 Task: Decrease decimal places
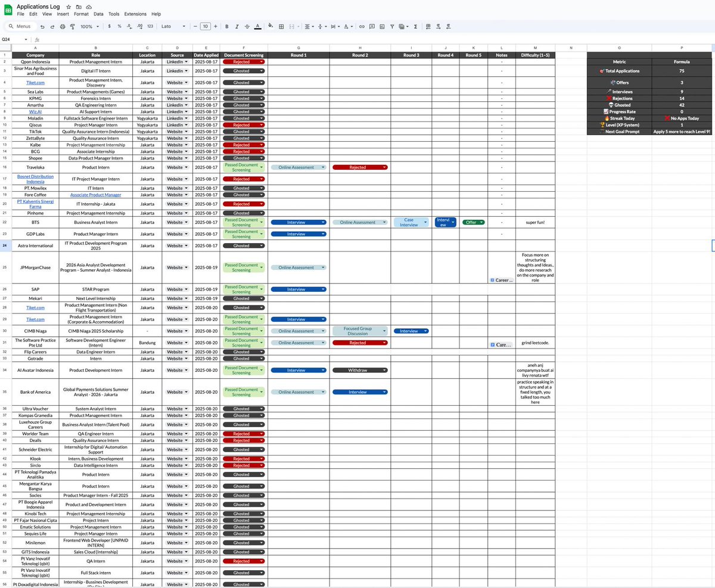[129, 27]
